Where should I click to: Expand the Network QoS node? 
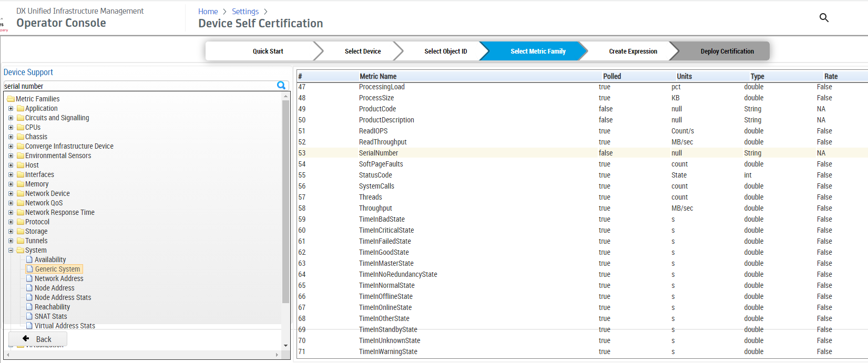click(11, 203)
